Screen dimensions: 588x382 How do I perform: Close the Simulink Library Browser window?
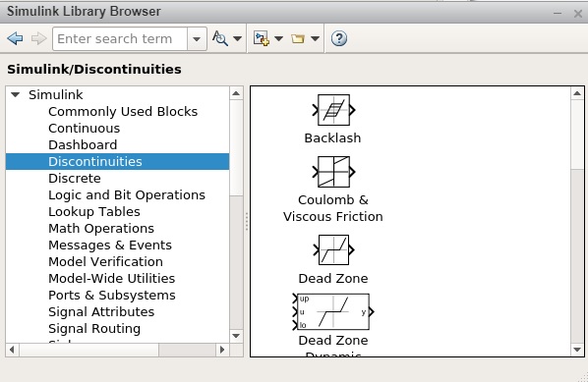(x=578, y=14)
